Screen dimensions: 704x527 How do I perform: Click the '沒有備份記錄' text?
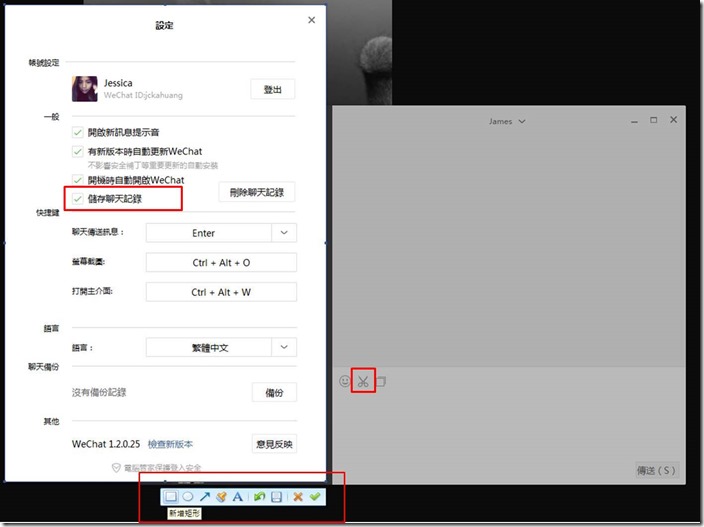(x=99, y=392)
